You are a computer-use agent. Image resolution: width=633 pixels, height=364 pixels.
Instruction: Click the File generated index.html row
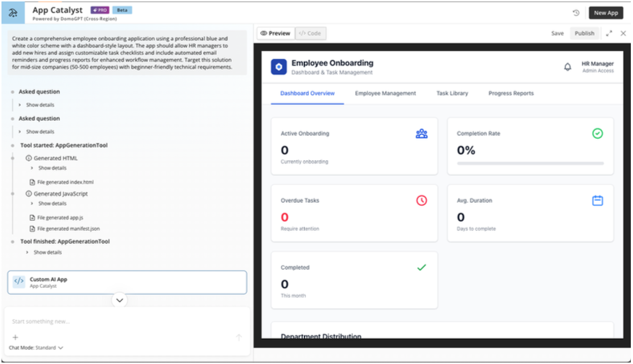(x=62, y=182)
